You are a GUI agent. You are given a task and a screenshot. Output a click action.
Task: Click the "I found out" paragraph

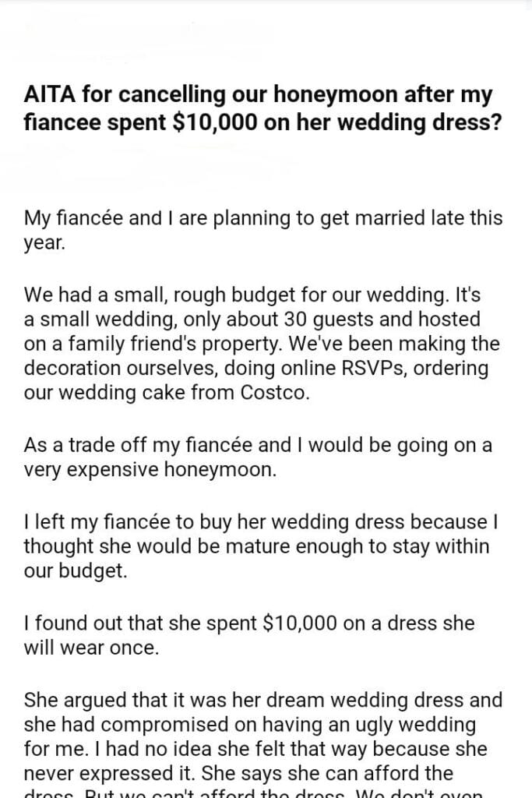click(x=249, y=634)
